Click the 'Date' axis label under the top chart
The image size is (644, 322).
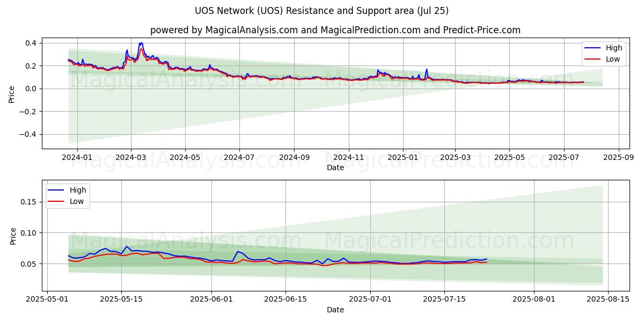pos(335,167)
